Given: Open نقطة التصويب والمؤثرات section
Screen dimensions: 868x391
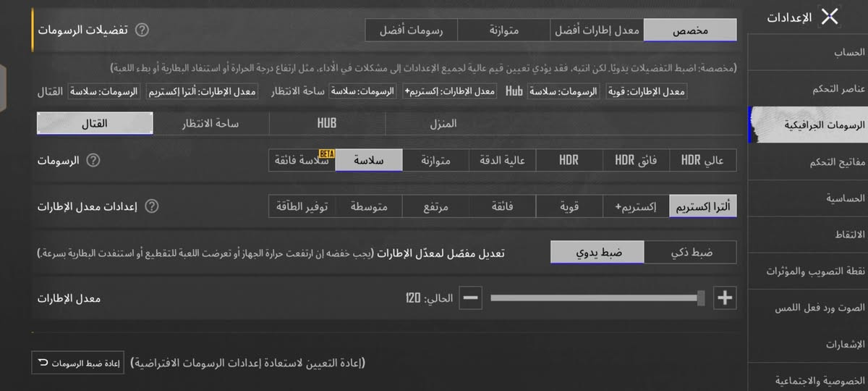Looking at the screenshot, I should (x=807, y=271).
